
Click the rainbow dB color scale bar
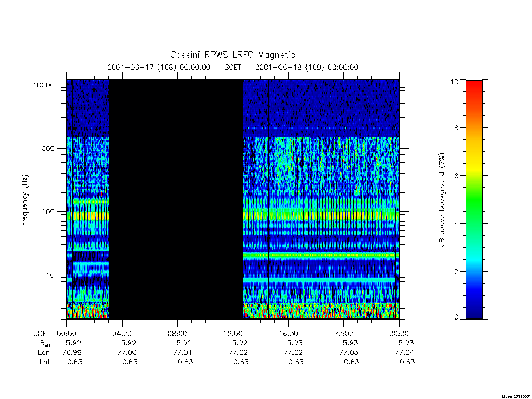[474, 199]
